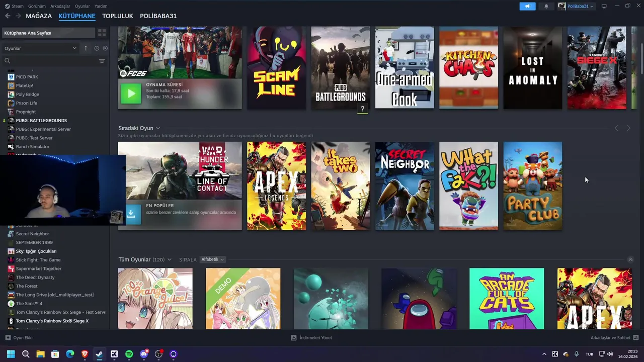Open the Yardım menu

pos(101,6)
